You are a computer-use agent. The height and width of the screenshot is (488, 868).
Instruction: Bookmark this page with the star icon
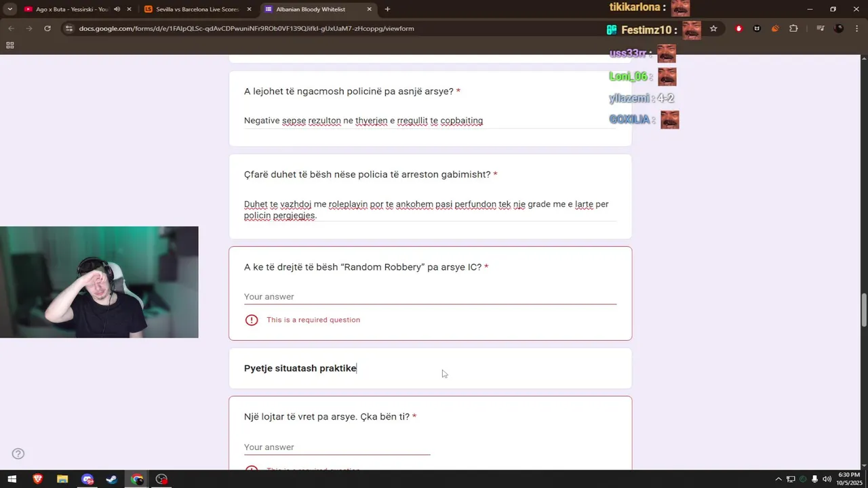click(713, 28)
